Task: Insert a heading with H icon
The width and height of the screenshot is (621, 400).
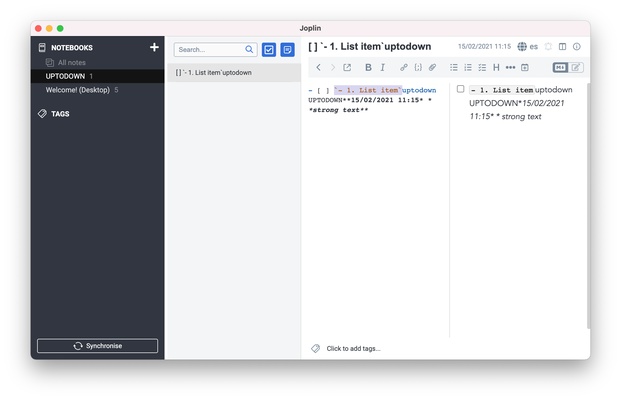Action: coord(496,67)
